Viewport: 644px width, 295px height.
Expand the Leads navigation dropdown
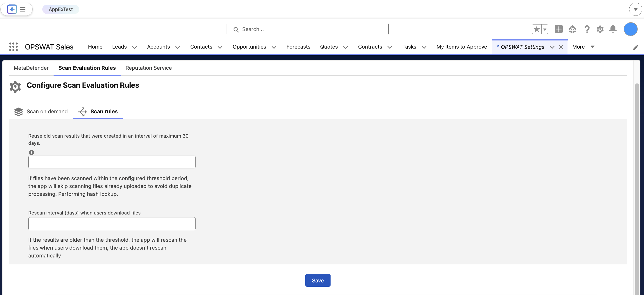coord(135,47)
